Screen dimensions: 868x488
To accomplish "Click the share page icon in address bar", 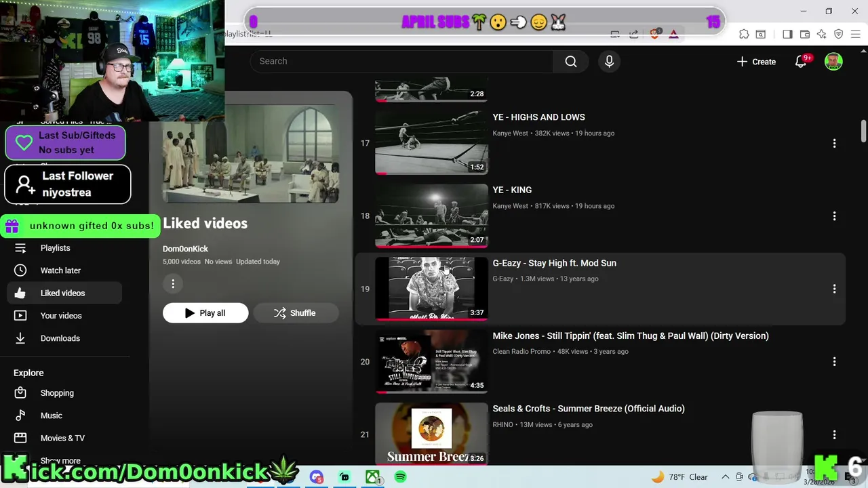I will [x=633, y=34].
